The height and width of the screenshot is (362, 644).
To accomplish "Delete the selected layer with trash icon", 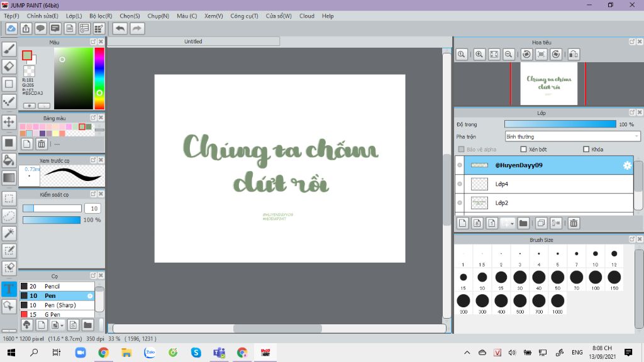I will 574,223.
